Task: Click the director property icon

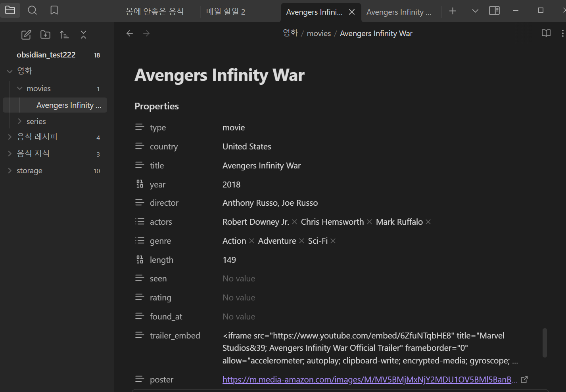Action: point(140,203)
